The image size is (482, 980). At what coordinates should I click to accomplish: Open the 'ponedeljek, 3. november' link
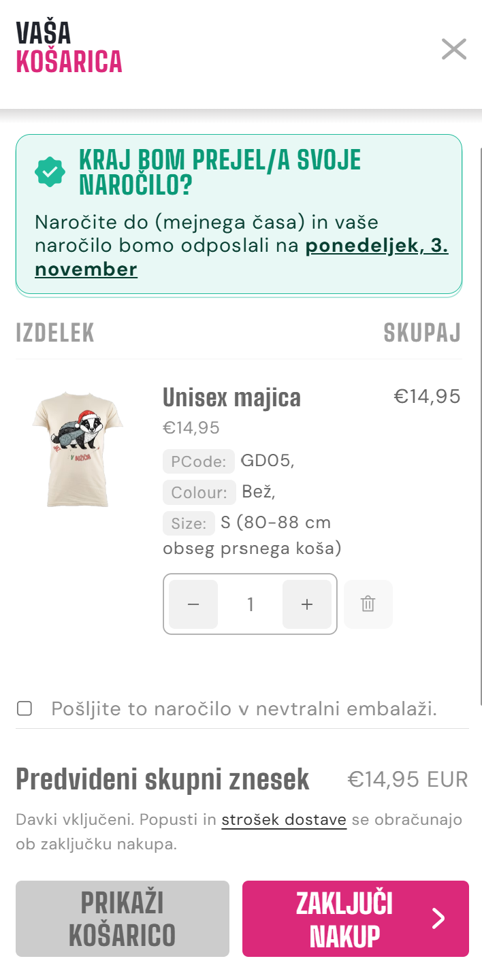coord(377,246)
